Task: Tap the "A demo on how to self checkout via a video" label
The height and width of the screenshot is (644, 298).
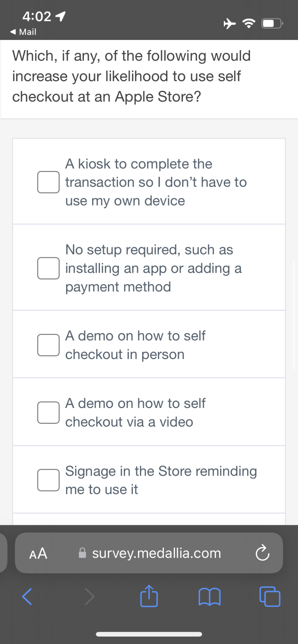Action: [135, 412]
